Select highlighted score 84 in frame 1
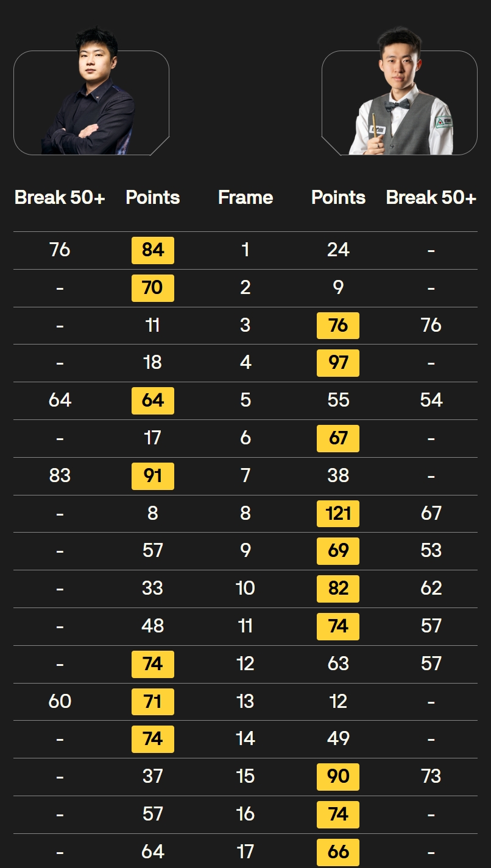 point(153,250)
